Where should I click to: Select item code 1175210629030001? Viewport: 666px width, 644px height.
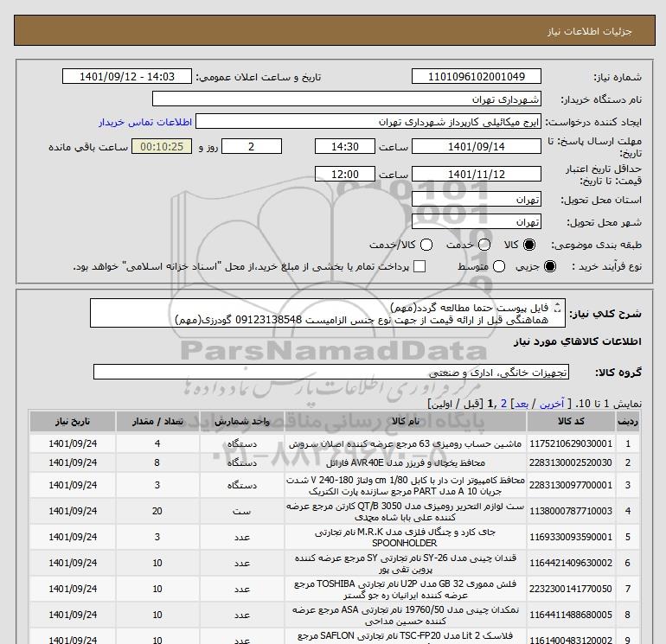(x=571, y=443)
